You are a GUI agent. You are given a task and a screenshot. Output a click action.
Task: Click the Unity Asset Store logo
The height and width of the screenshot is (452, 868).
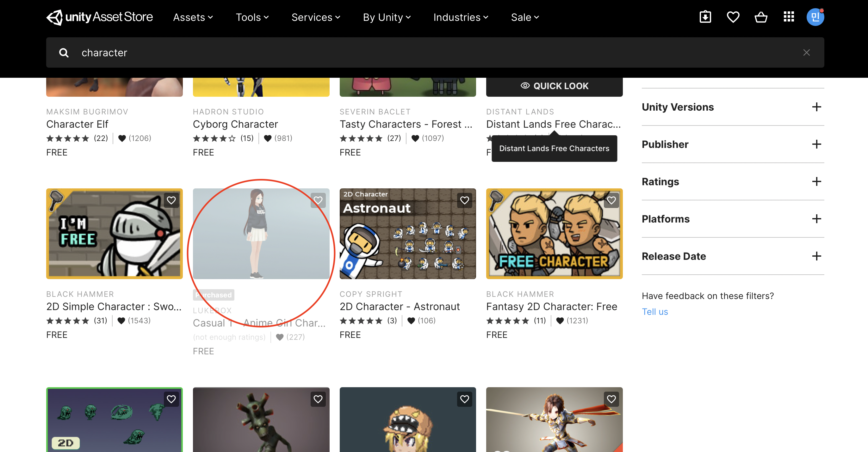pos(99,17)
